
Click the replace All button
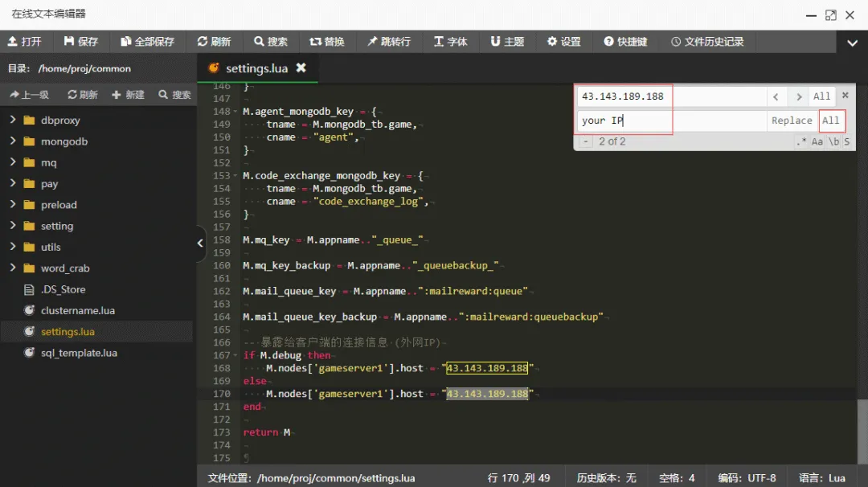pos(831,121)
